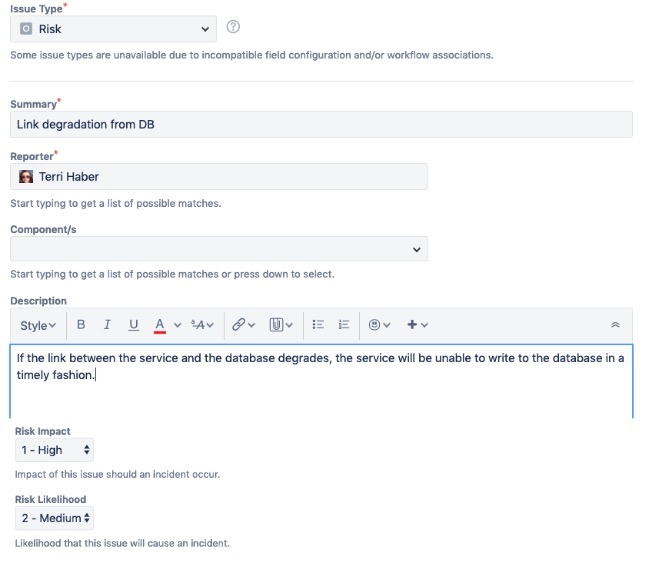Viewport: 655px width, 568px height.
Task: Insert a bulleted list
Action: click(x=318, y=325)
